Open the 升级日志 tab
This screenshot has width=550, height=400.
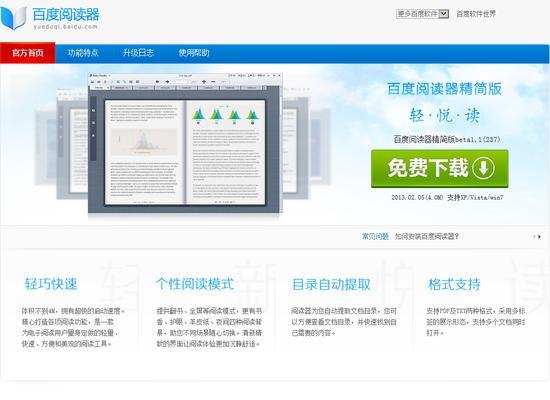tap(138, 53)
